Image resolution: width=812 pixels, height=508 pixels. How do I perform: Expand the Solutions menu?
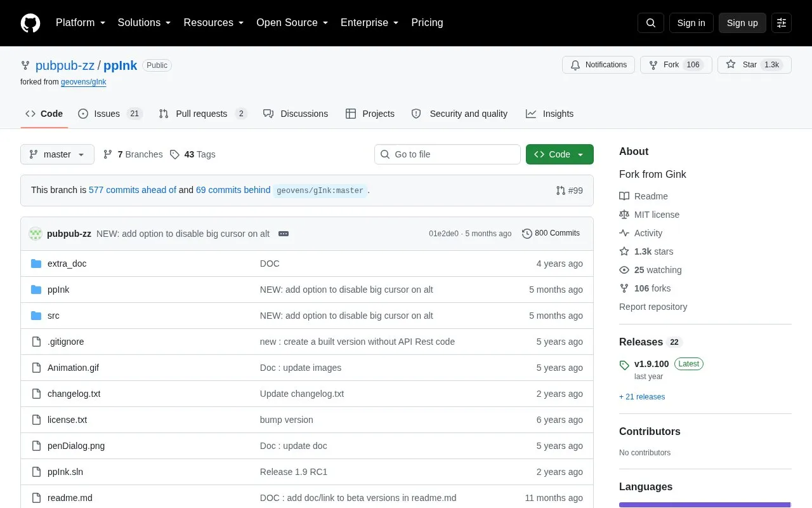pos(145,23)
